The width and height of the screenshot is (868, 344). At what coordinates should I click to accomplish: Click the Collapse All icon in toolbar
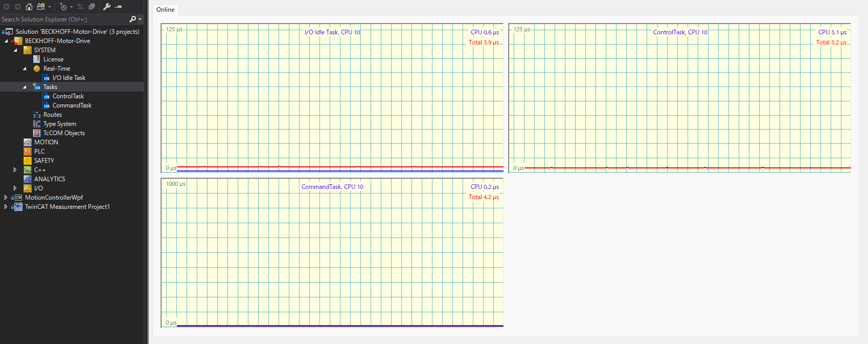(x=92, y=7)
